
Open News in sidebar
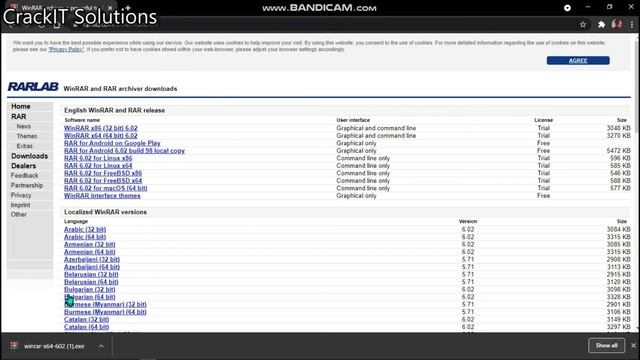24,127
